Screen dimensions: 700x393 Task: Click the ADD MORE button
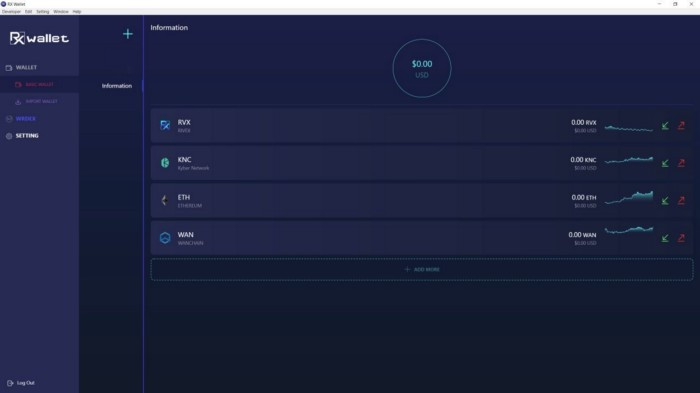point(422,269)
